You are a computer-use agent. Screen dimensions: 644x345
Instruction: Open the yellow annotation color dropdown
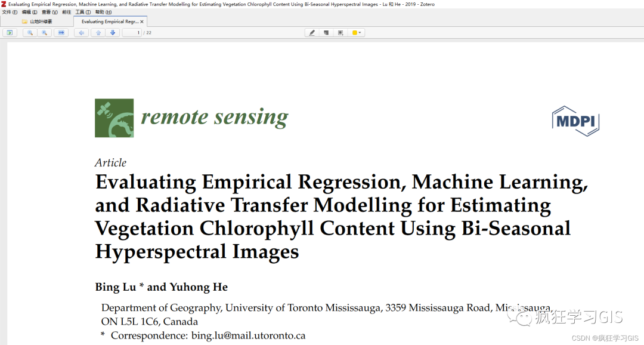357,32
